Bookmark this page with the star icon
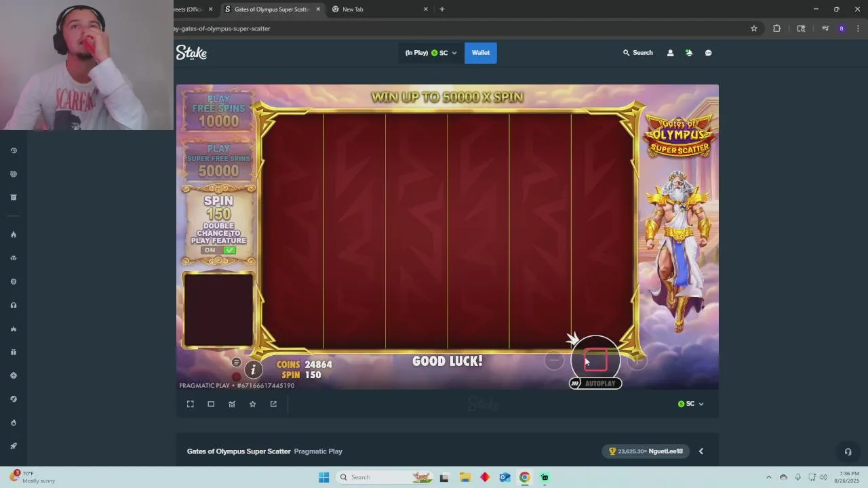 pyautogui.click(x=754, y=28)
